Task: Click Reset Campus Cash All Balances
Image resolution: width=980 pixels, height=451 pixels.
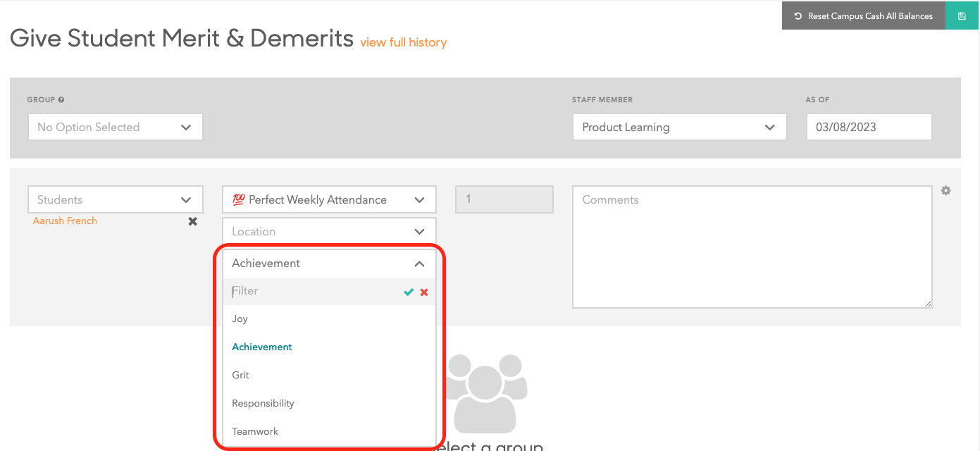Action: pos(863,16)
